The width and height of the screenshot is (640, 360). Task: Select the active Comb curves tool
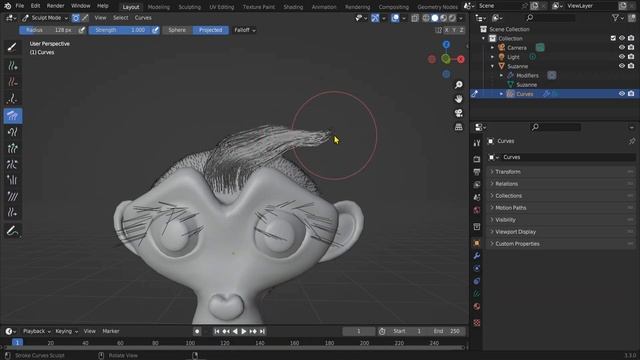coord(12,116)
